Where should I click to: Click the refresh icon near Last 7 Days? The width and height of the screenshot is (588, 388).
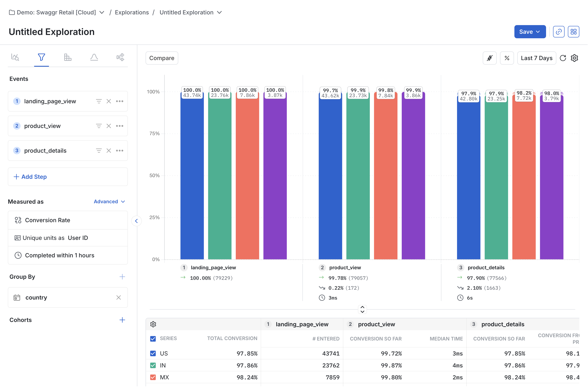coord(563,58)
